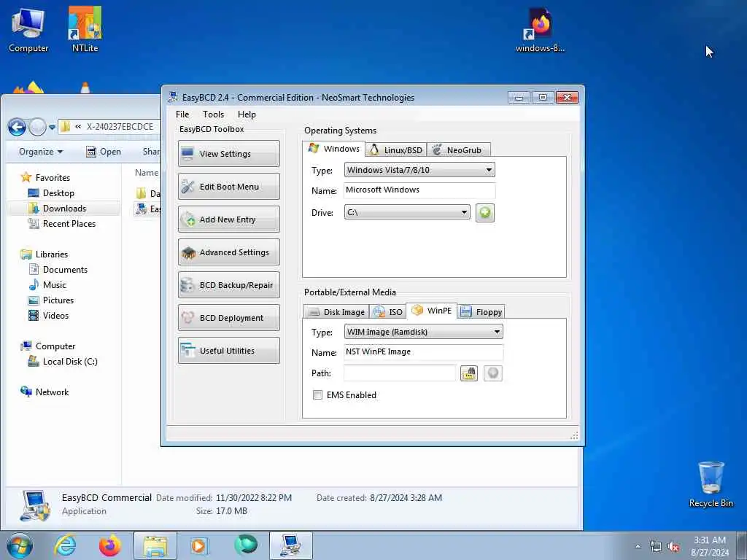747x560 pixels.
Task: Switch to the ISO tab
Action: [x=388, y=312]
